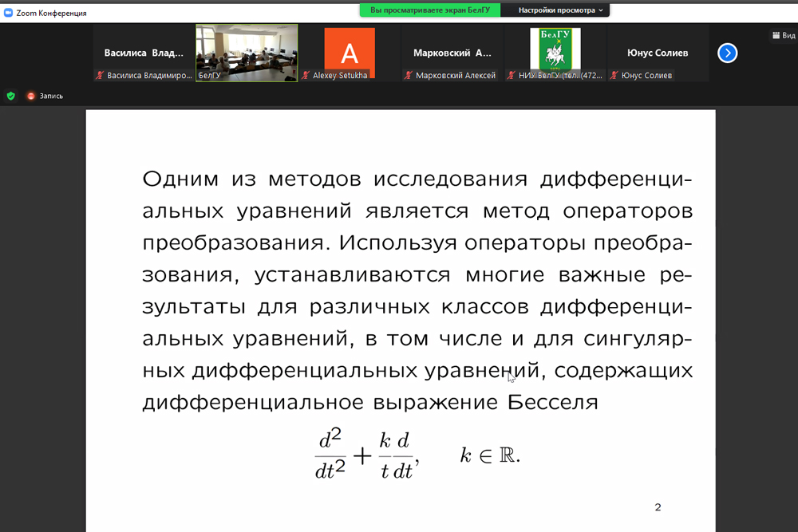Select the Юнус Солиев participant tile
The height and width of the screenshot is (532, 798).
pyautogui.click(x=658, y=53)
